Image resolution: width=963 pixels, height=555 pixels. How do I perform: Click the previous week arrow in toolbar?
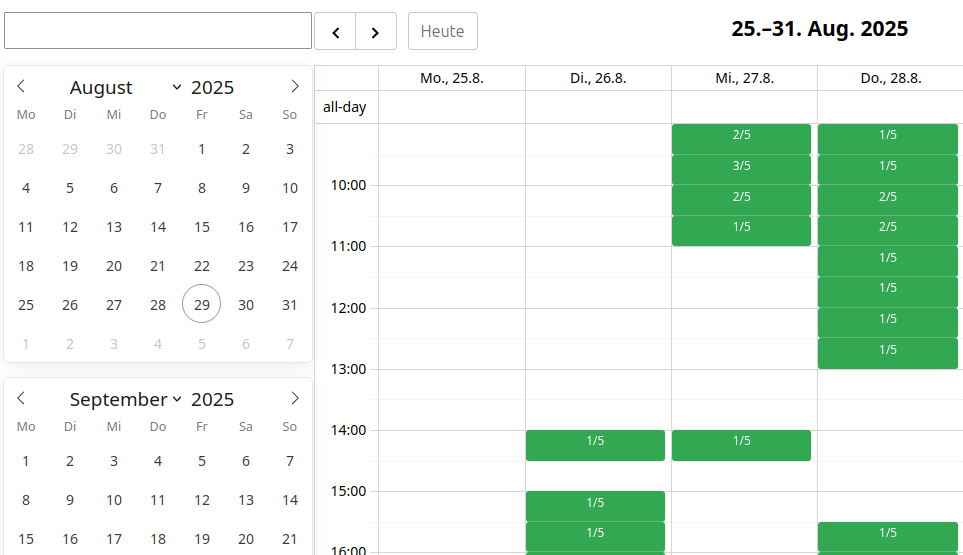point(335,31)
